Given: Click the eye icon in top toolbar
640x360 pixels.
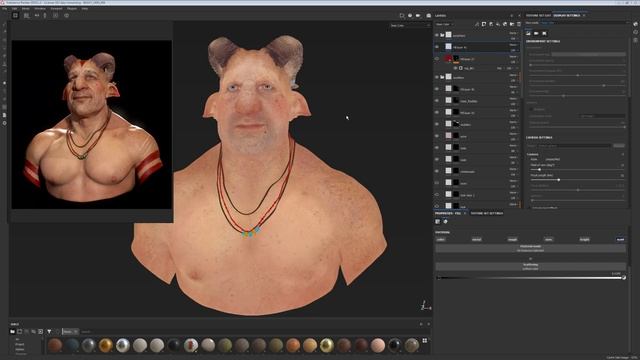Looking at the screenshot, I should pyautogui.click(x=67, y=16).
